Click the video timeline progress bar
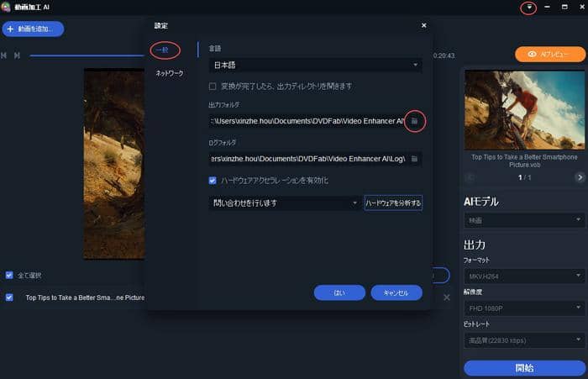 pos(87,55)
